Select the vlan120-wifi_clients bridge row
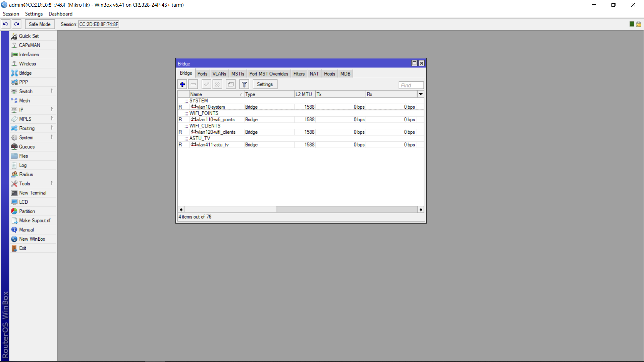Viewport: 644px width, 362px height. [x=301, y=132]
